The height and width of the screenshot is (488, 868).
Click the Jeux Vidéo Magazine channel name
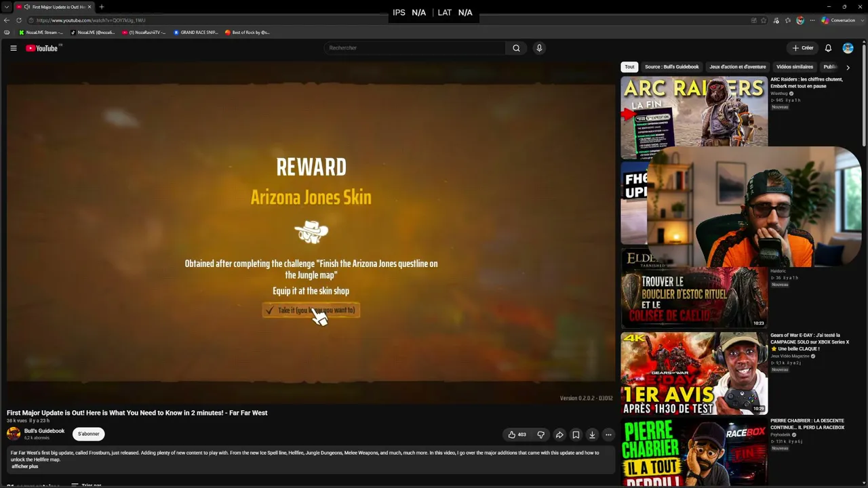point(790,356)
